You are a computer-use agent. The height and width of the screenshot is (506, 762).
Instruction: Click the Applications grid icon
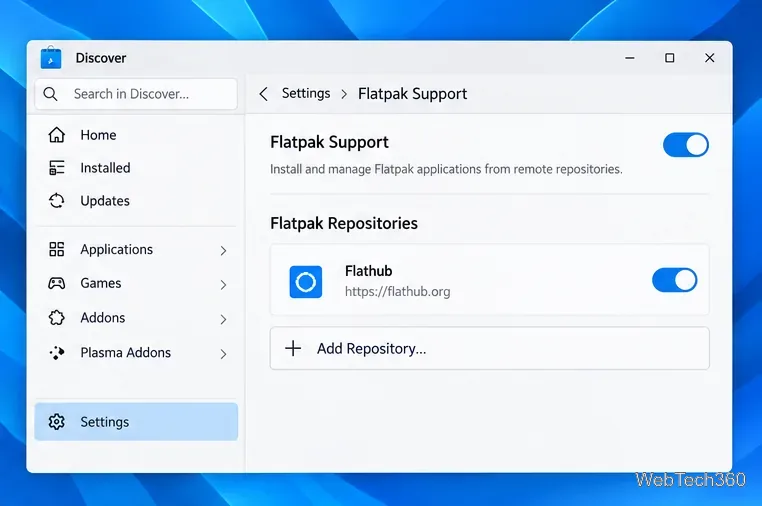(57, 249)
